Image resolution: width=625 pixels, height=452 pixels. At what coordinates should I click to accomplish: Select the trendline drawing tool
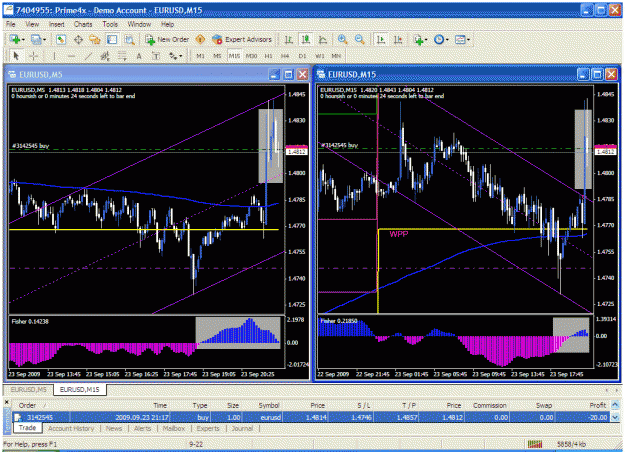(88, 56)
